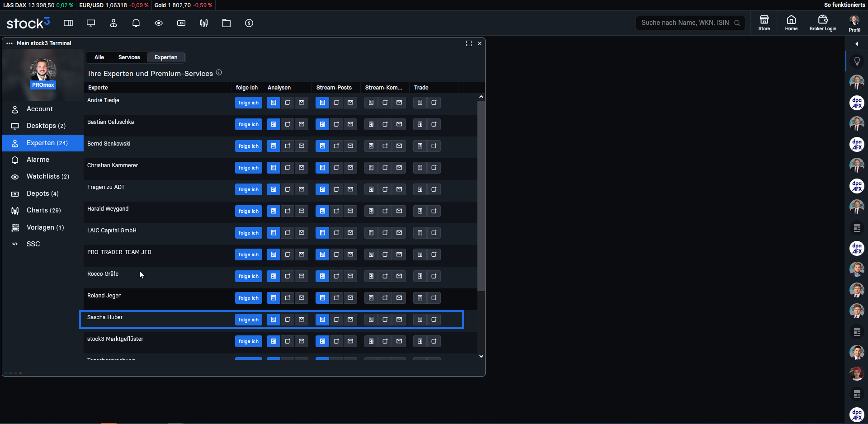Open Watchlists (2) in the left menu
Image resolution: width=868 pixels, height=424 pixels.
click(43, 177)
